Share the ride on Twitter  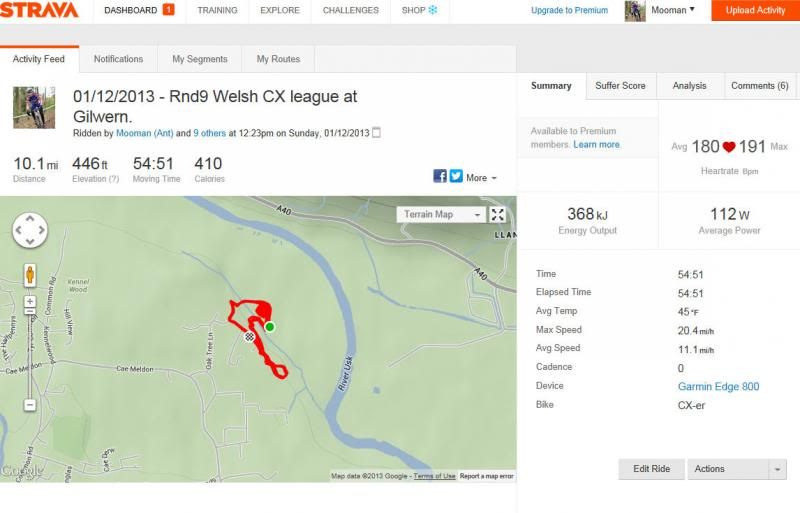[456, 176]
